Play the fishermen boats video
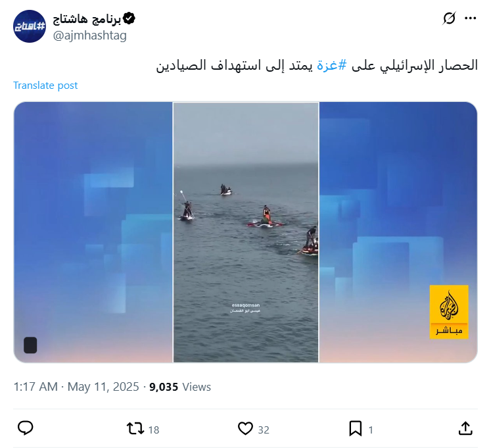Screen dimensions: 491x448 [x=246, y=232]
